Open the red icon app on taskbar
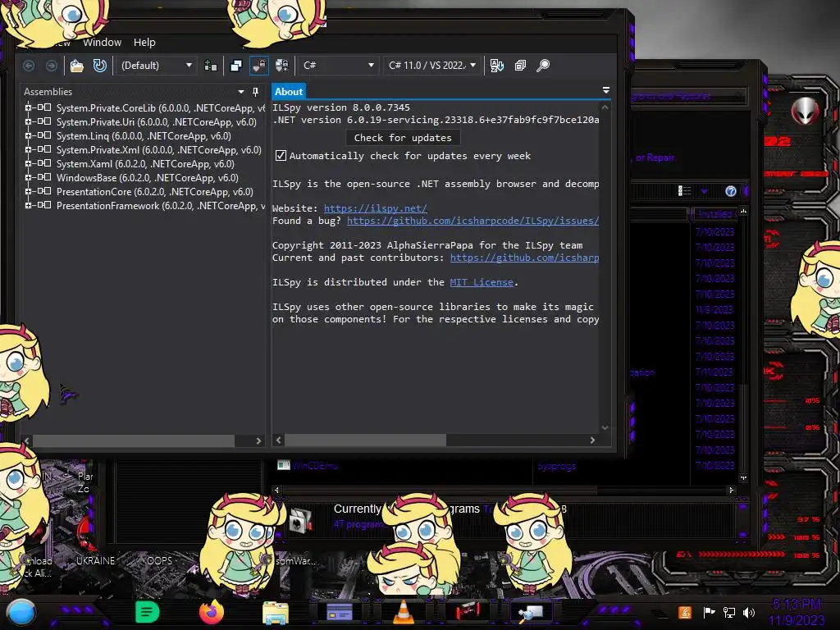The image size is (840, 630). tap(468, 611)
